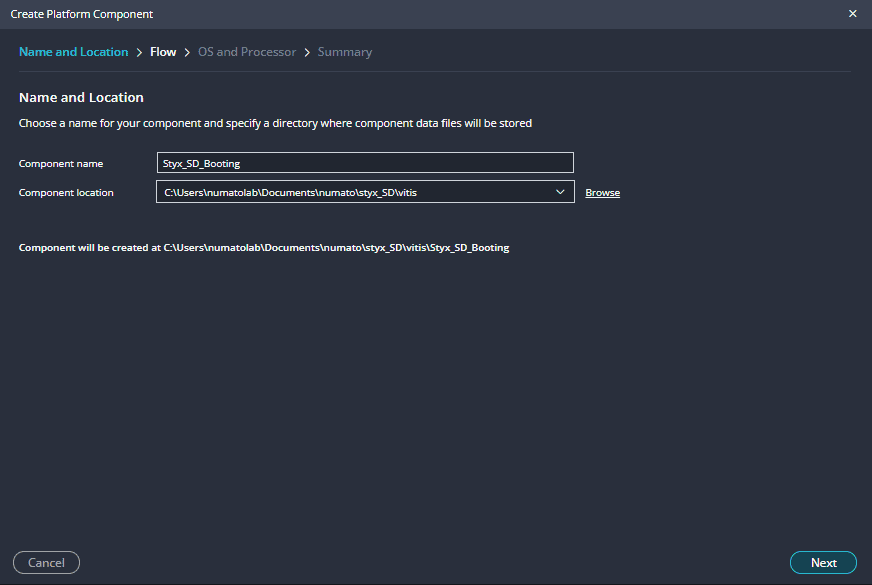Click inside the Component location path field
Screen dimensions: 872x585
click(350, 192)
